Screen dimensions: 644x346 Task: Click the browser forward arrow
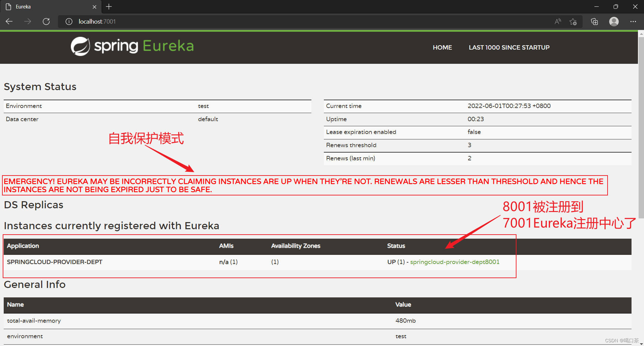pyautogui.click(x=28, y=22)
